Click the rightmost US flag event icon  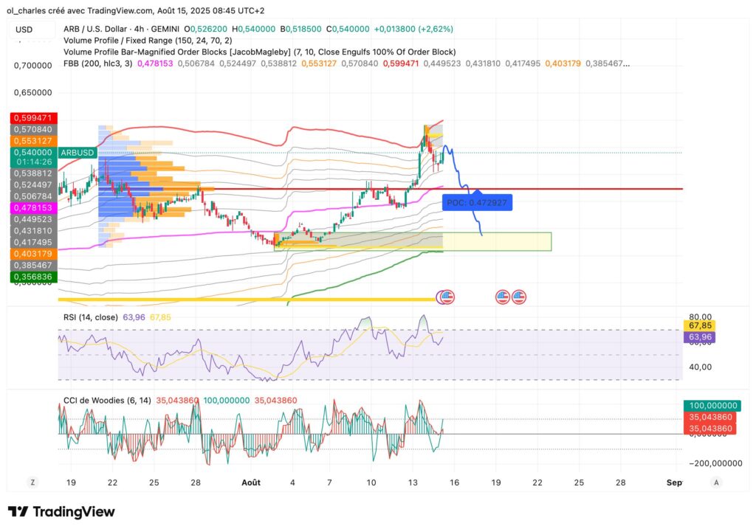point(519,297)
